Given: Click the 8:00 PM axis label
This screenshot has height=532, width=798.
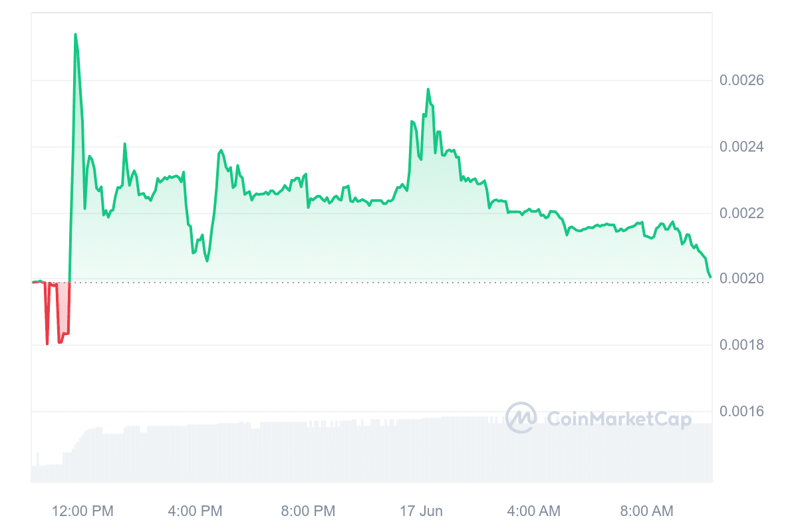Looking at the screenshot, I should click(308, 511).
